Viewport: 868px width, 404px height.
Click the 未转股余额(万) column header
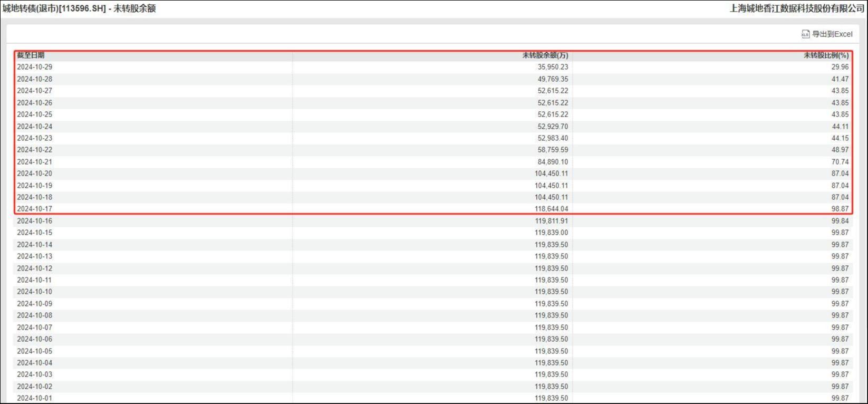pos(545,55)
